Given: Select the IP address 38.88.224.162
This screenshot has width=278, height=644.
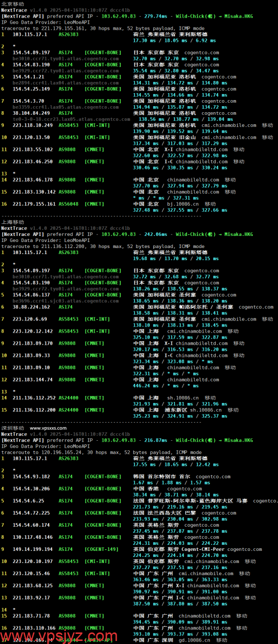Looking at the screenshot, I should coord(31,307).
